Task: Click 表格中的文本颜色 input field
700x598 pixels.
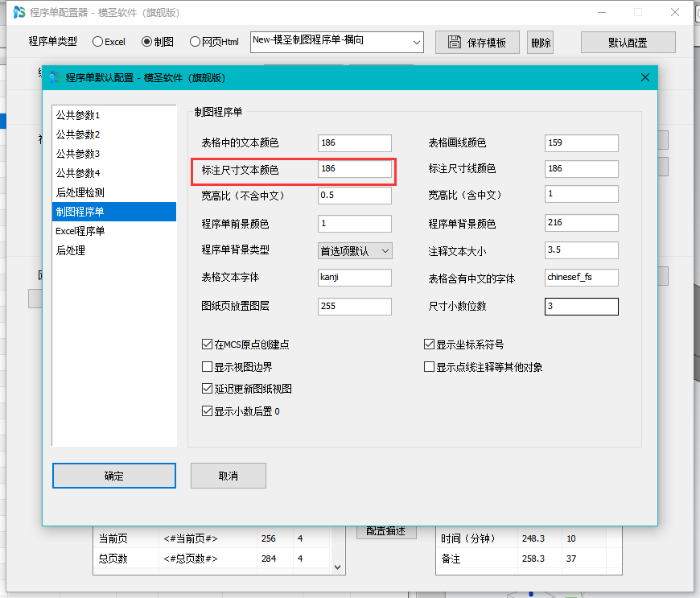Action: click(x=355, y=143)
